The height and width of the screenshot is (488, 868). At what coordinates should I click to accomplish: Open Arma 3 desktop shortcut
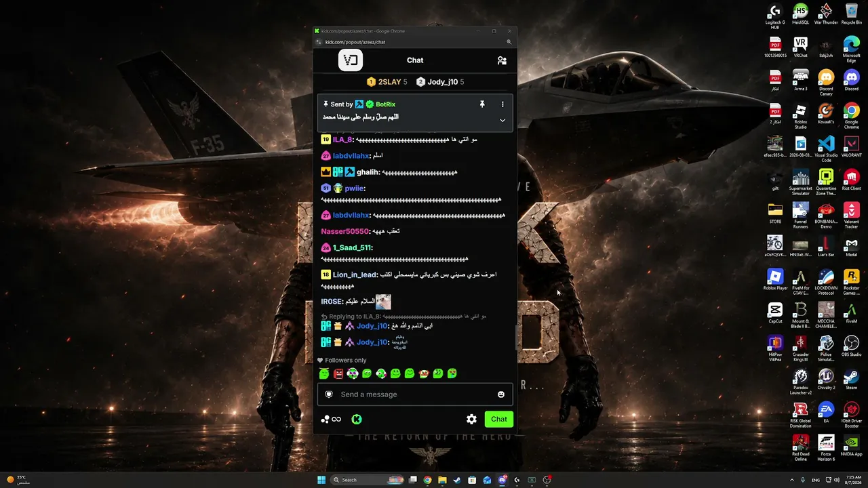tap(801, 81)
